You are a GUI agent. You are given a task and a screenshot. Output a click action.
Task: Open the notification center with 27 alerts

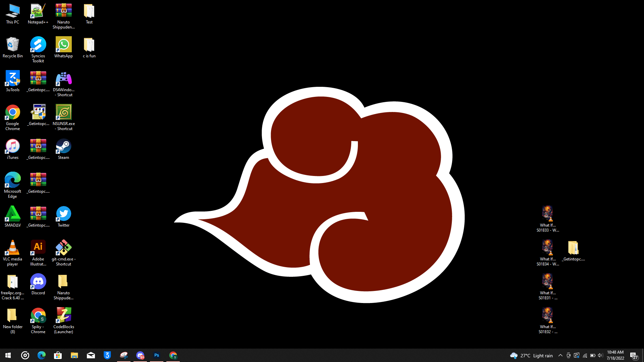click(634, 356)
